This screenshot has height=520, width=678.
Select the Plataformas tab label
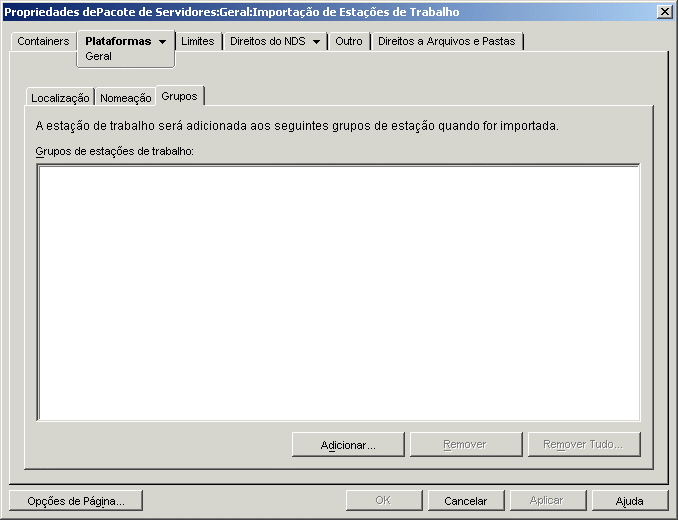click(x=118, y=41)
